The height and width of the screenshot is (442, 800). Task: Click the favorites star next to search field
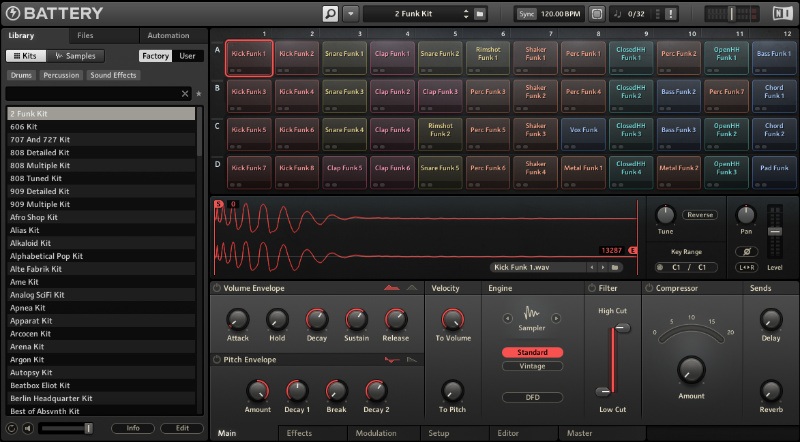tap(199, 93)
